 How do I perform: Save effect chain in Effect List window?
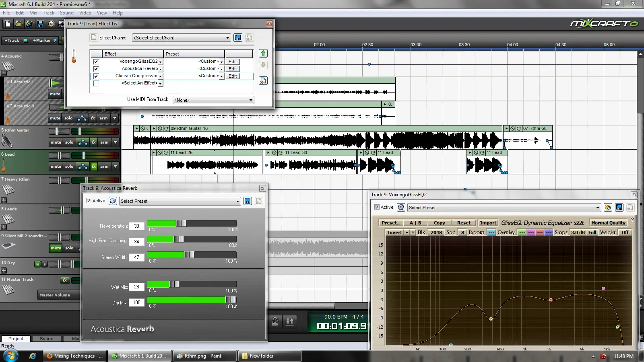coord(238,37)
